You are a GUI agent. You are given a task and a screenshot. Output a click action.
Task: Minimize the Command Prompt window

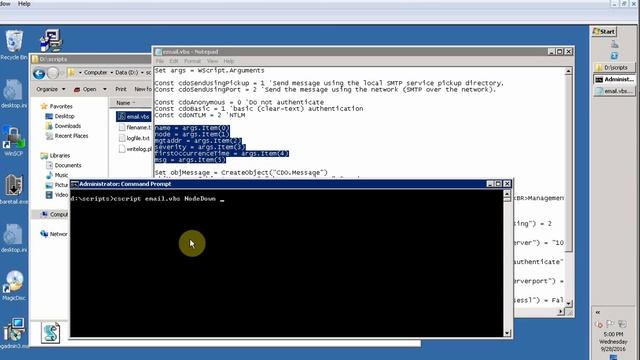490,184
